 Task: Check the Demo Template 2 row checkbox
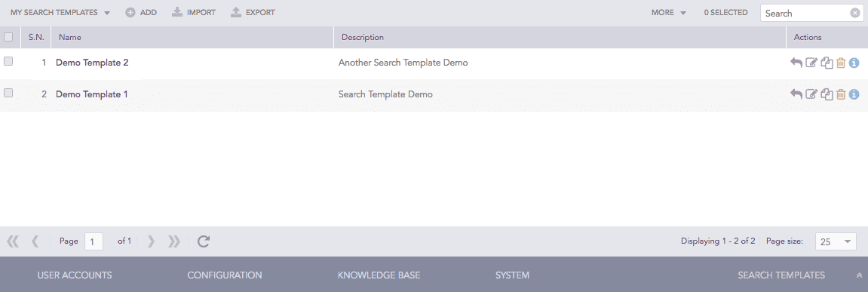[8, 62]
